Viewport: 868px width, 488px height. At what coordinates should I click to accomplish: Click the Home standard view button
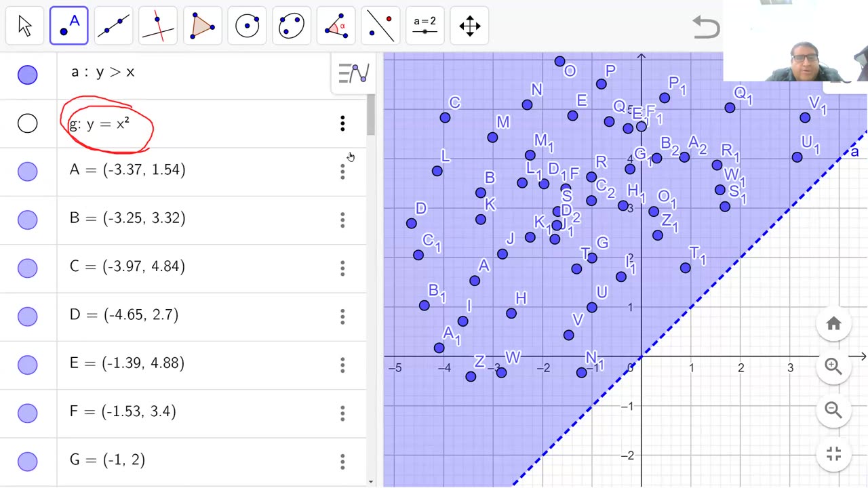coord(833,324)
